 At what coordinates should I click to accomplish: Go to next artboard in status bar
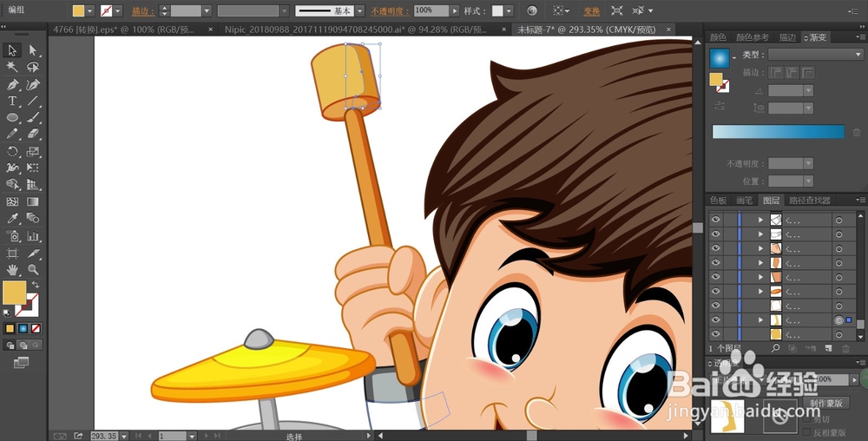pos(207,436)
